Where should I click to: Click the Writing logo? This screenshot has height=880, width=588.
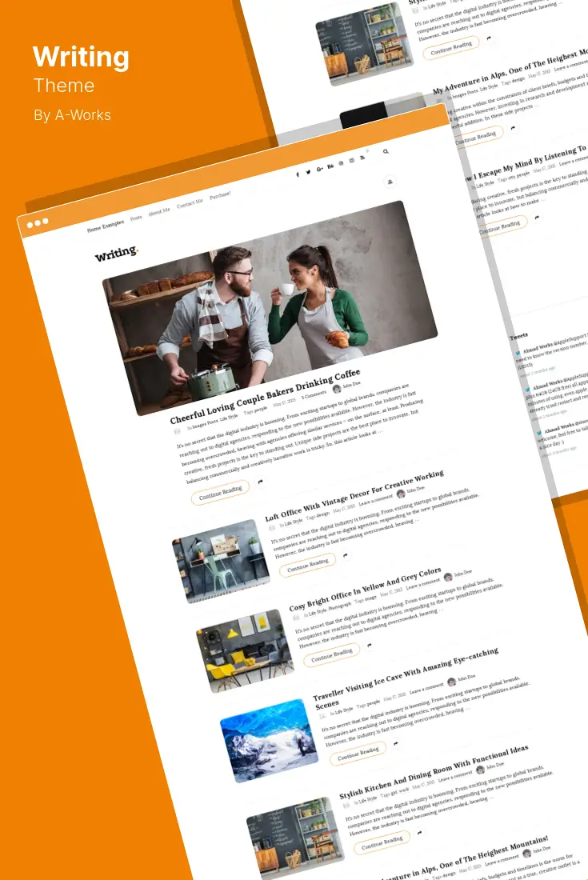[116, 254]
